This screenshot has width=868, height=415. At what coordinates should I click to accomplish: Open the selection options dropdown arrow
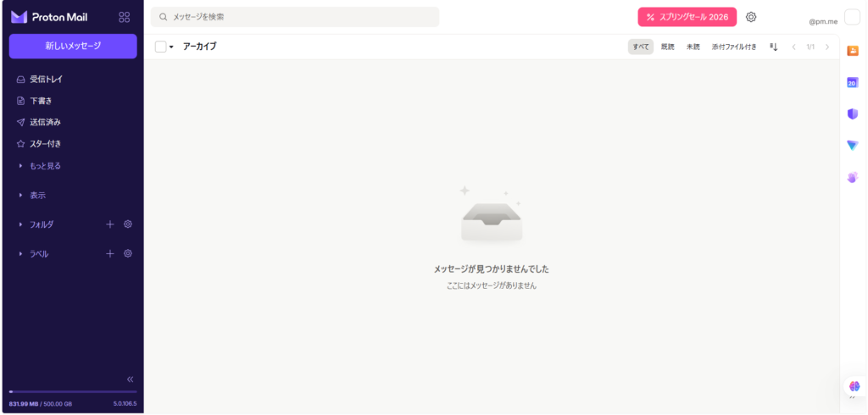pyautogui.click(x=171, y=47)
